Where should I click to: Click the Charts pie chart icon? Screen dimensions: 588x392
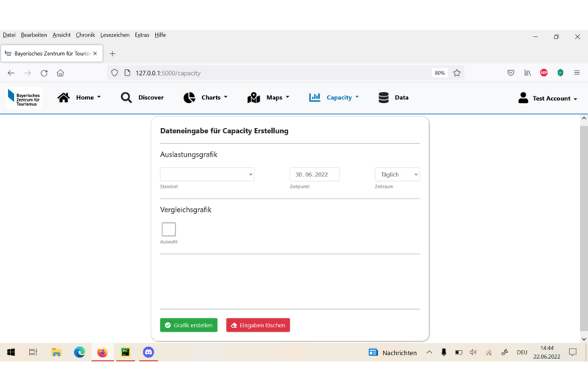coord(189,98)
